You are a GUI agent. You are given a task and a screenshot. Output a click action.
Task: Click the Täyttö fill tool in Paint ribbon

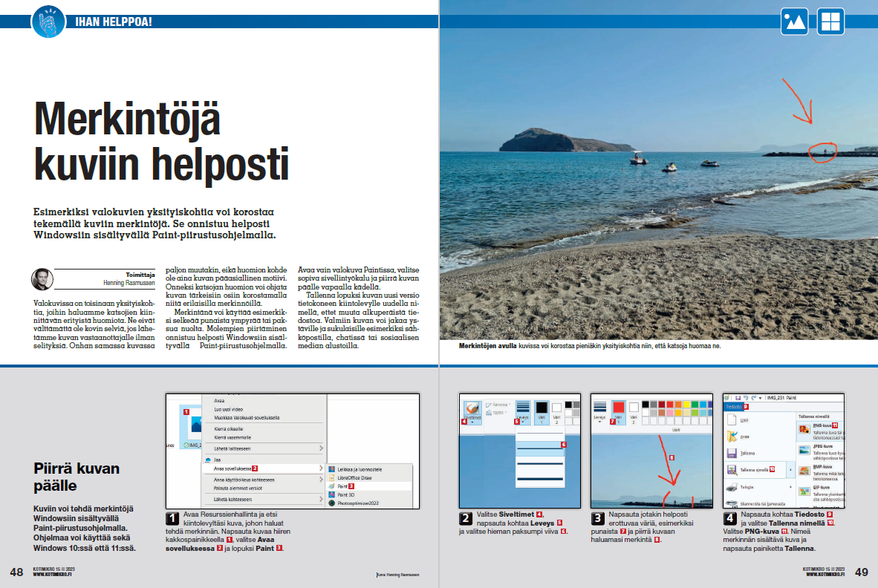[x=497, y=413]
